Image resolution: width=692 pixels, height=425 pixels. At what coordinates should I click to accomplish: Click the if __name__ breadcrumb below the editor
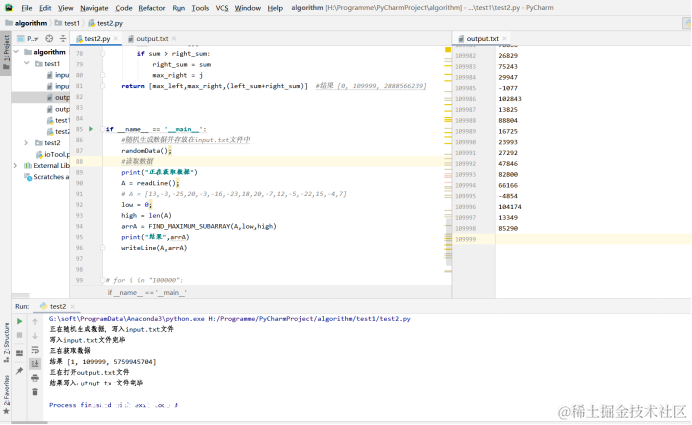(147, 292)
